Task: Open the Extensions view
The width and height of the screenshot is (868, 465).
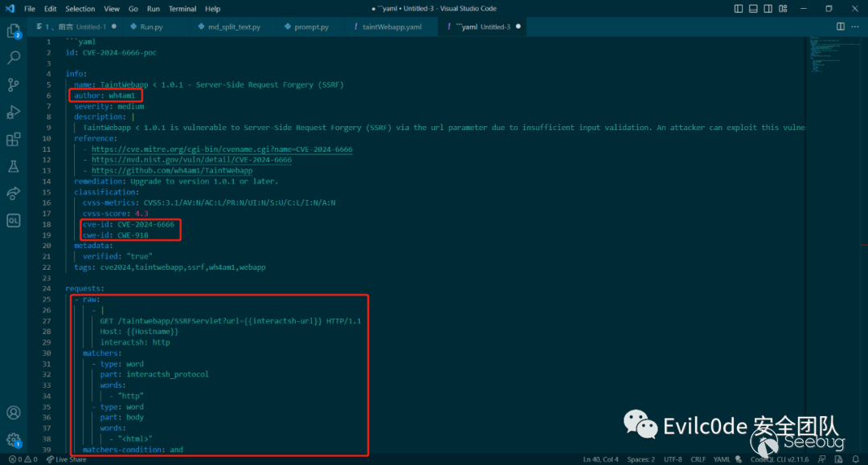Action: [14, 139]
